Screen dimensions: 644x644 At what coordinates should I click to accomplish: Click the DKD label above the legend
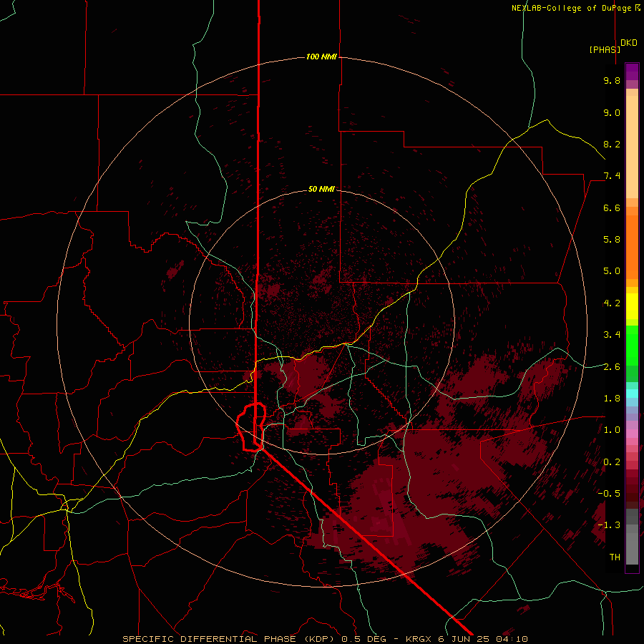[x=629, y=43]
